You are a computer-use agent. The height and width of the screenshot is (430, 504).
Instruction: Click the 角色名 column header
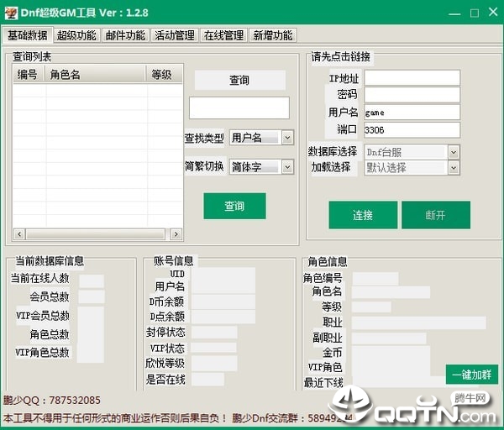95,75
